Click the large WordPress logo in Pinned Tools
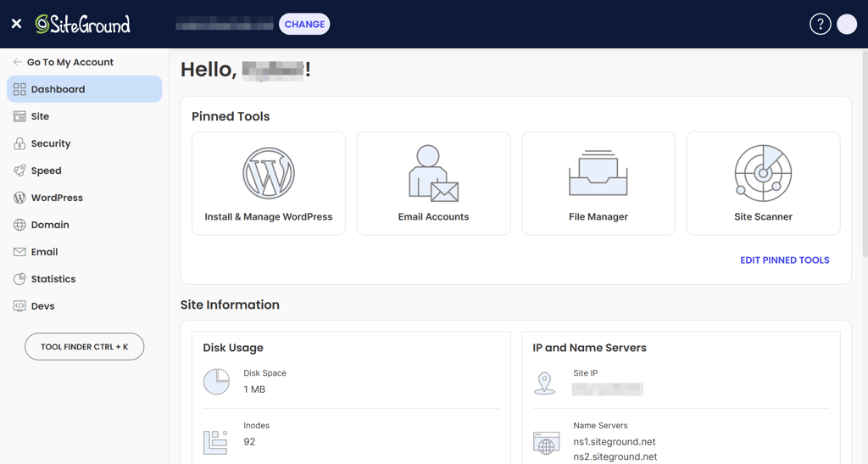 269,173
